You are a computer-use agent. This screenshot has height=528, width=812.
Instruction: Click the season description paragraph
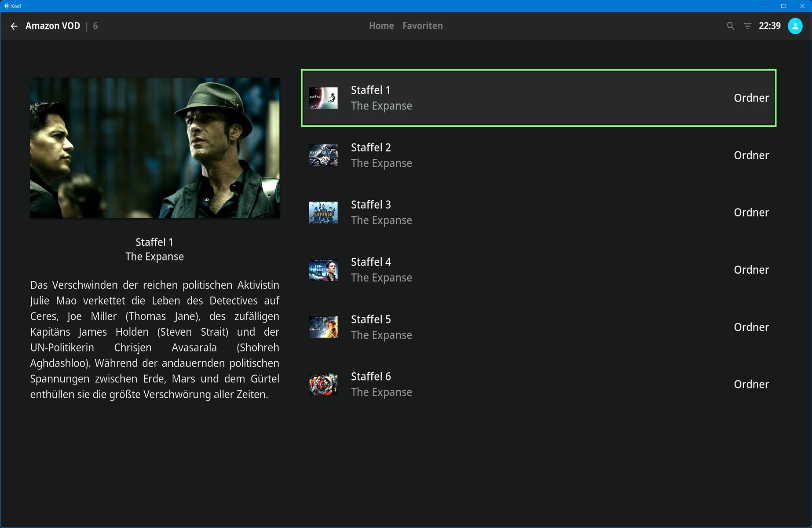pyautogui.click(x=155, y=340)
